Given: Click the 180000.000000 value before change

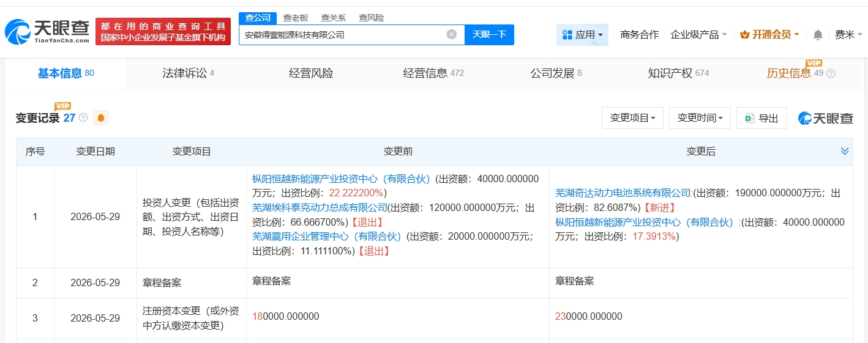Looking at the screenshot, I should 286,317.
